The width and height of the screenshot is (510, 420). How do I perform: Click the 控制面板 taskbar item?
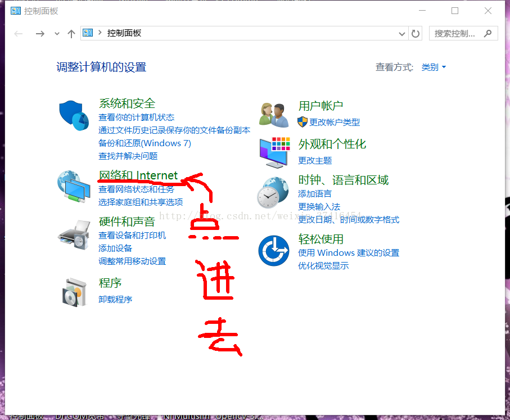(26, 416)
